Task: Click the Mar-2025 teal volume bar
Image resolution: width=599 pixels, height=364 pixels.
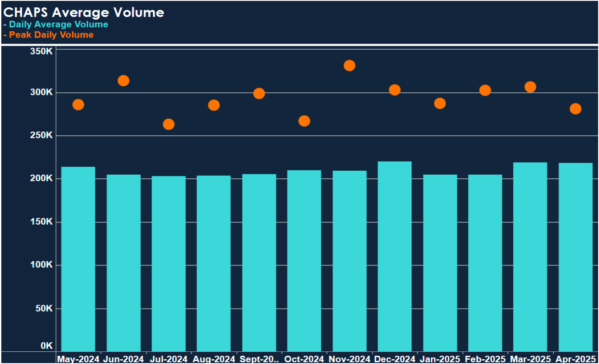Action: click(530, 257)
